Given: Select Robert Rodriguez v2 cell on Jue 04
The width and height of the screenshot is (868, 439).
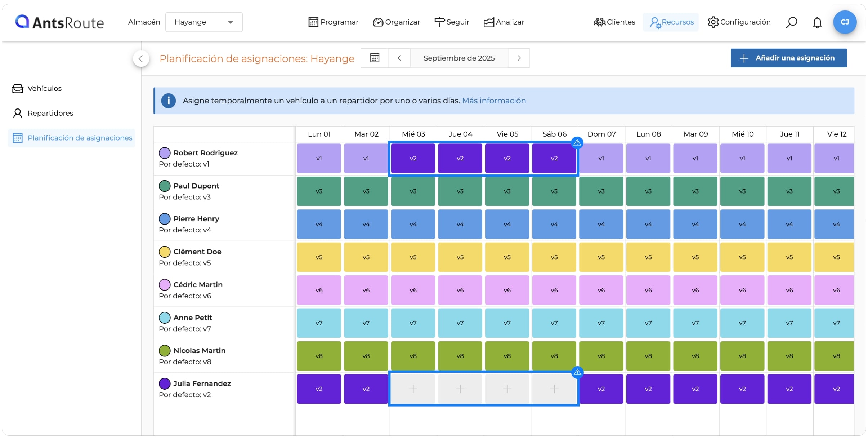Looking at the screenshot, I should click(460, 158).
